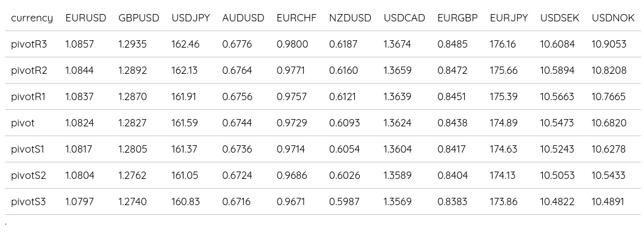Click the USDJPY column header
644x232 pixels.
coord(190,18)
